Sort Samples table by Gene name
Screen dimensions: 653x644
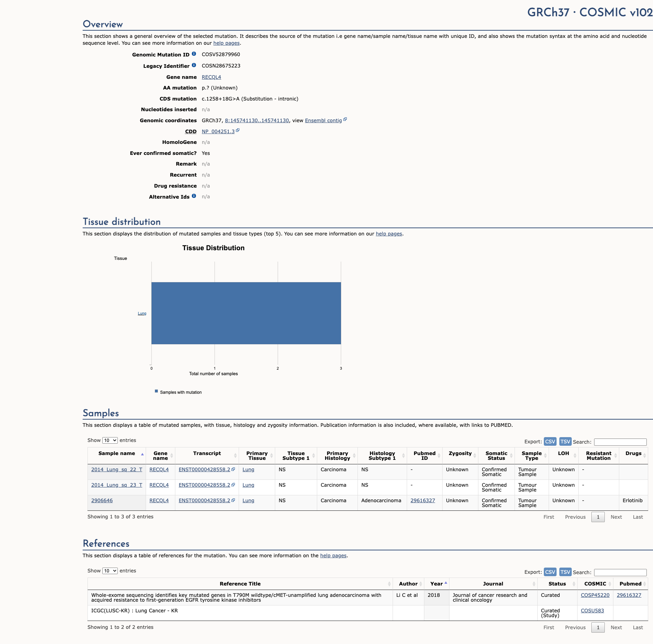point(160,456)
